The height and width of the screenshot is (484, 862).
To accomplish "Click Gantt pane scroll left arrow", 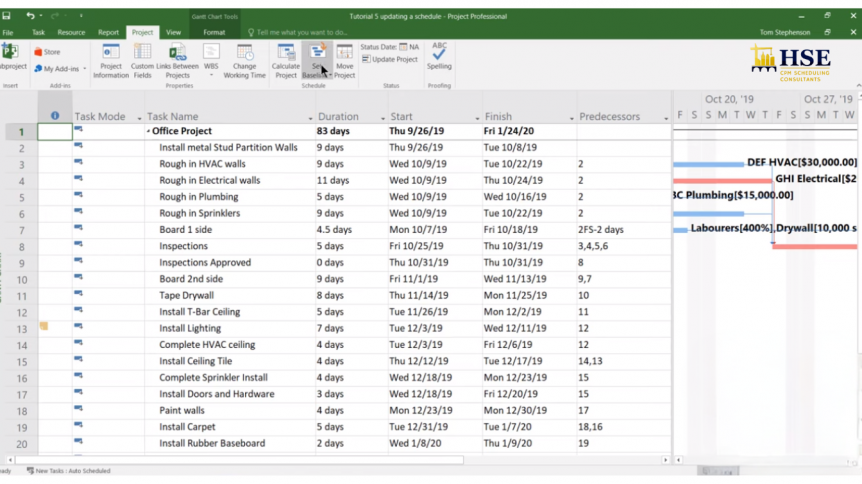I will (678, 460).
